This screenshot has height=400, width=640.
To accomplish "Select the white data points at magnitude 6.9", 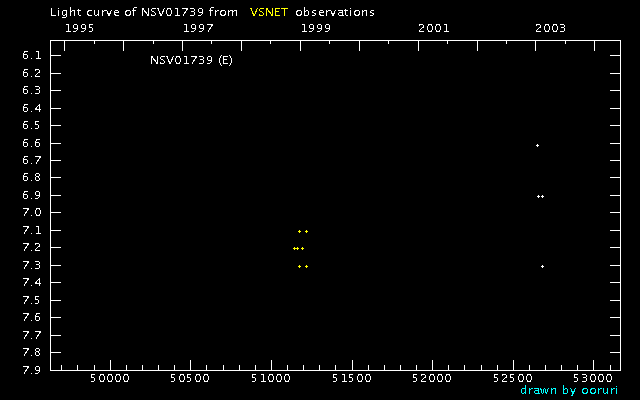I will (x=540, y=196).
